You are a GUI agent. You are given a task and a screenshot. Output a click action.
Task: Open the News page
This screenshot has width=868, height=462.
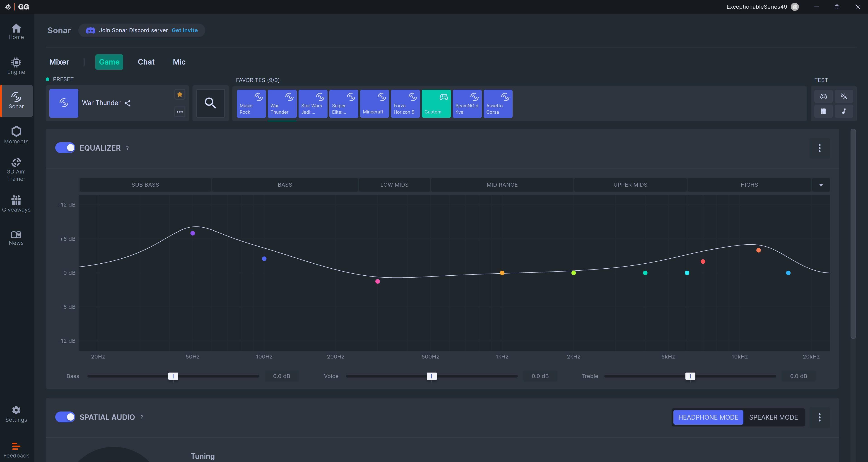(x=16, y=238)
